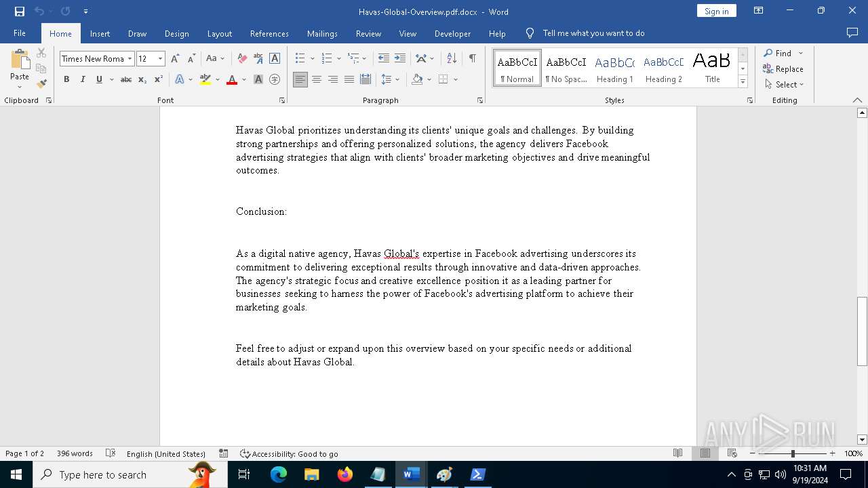The width and height of the screenshot is (868, 488).
Task: Toggle Italic formatting
Action: [83, 80]
